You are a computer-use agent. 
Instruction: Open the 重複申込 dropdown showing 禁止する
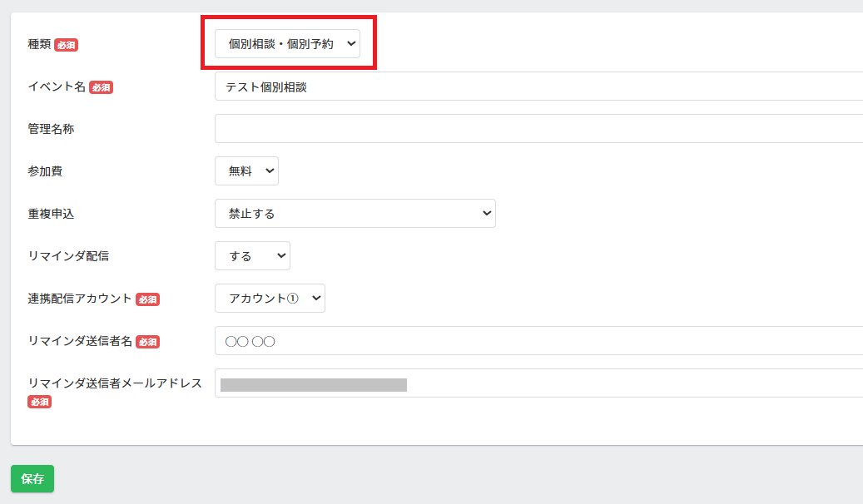(355, 214)
